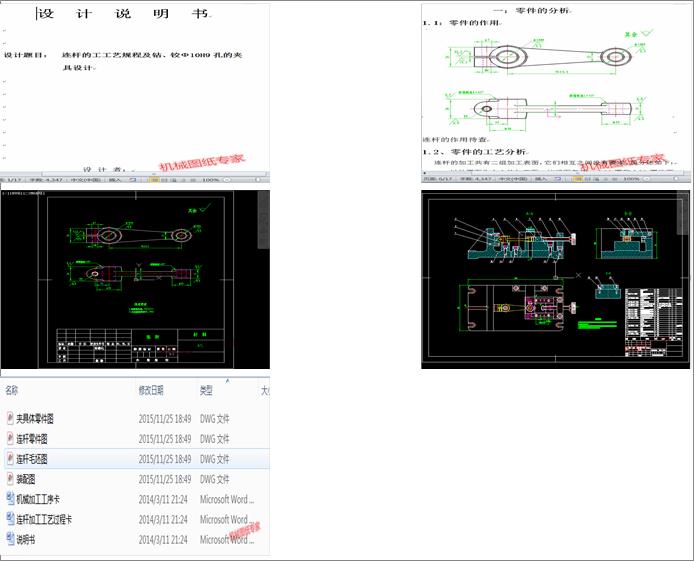This screenshot has height=561, width=694.
Task: Sort files by 名称 column header
Action: 12,390
